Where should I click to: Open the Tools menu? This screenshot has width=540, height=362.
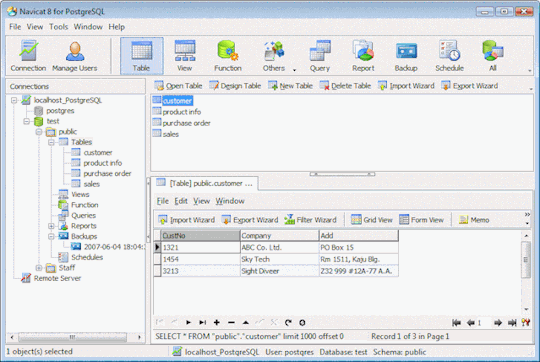pyautogui.click(x=59, y=27)
